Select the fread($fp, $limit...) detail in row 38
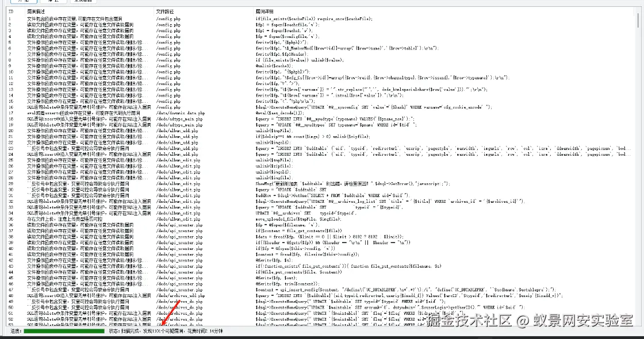The image size is (644, 339). (330, 237)
